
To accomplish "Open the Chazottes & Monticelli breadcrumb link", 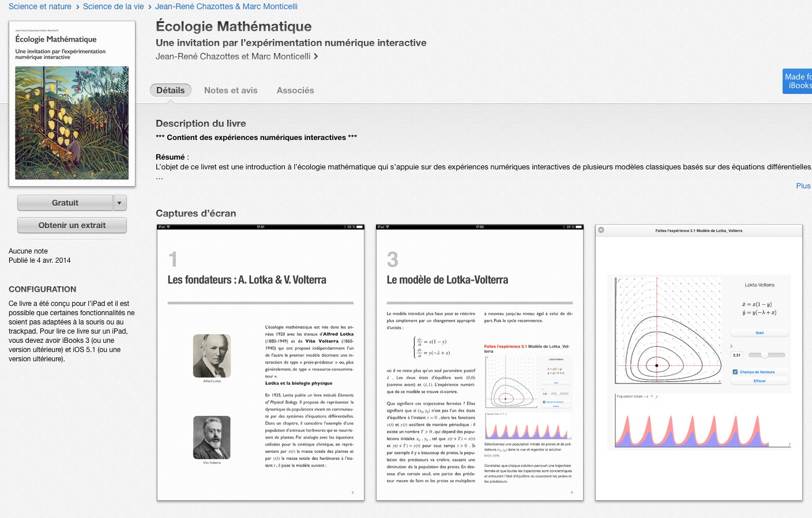I will (226, 6).
